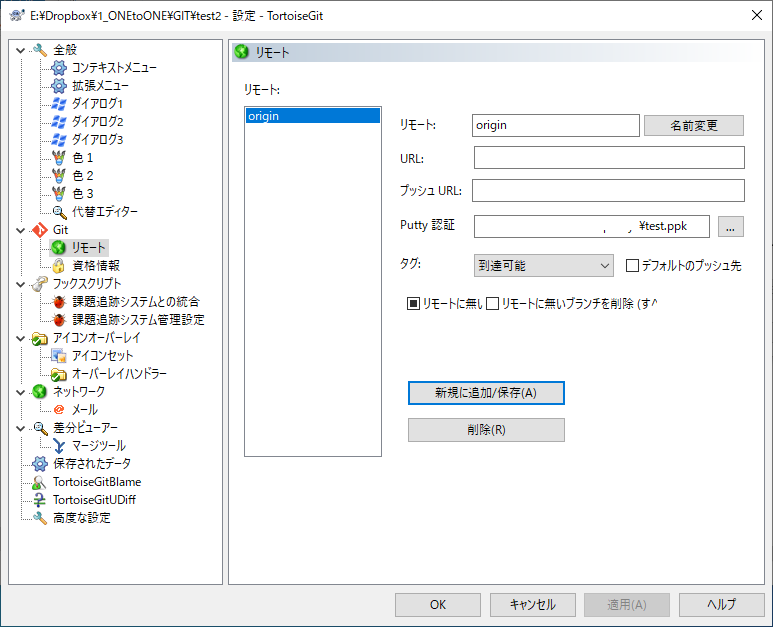Browse for Putty key with ... button
The width and height of the screenshot is (773, 627).
tap(731, 227)
